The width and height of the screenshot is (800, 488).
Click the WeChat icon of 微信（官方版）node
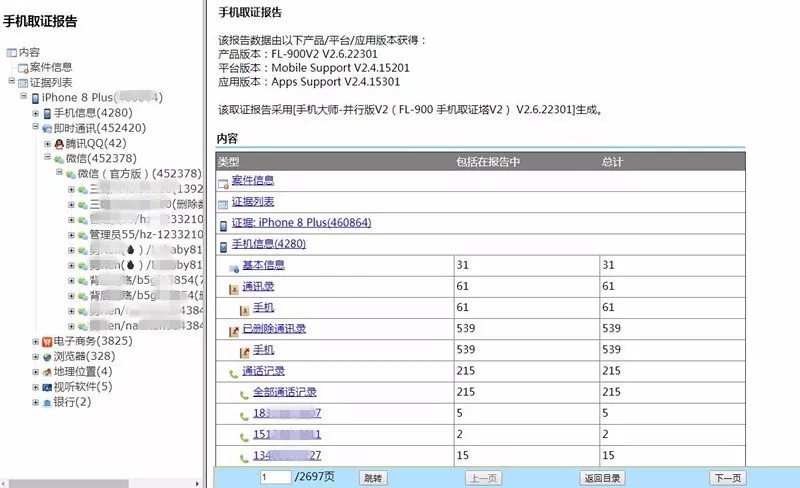71,175
